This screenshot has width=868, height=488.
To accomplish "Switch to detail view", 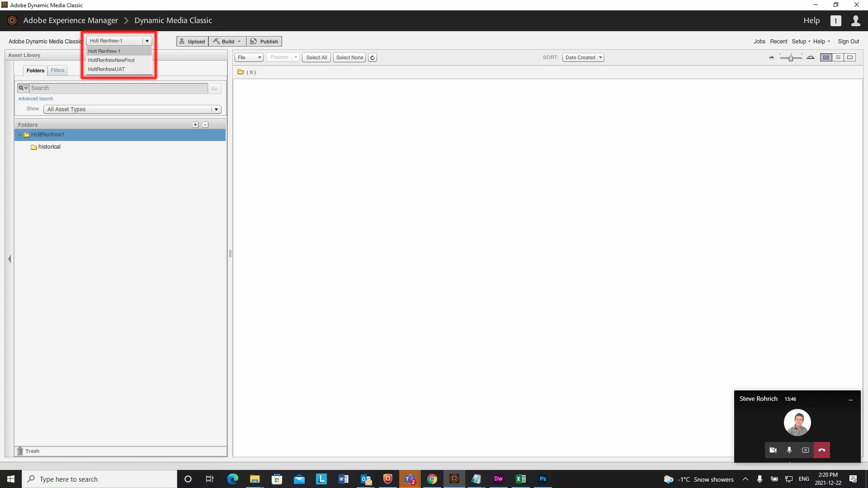I will click(850, 57).
